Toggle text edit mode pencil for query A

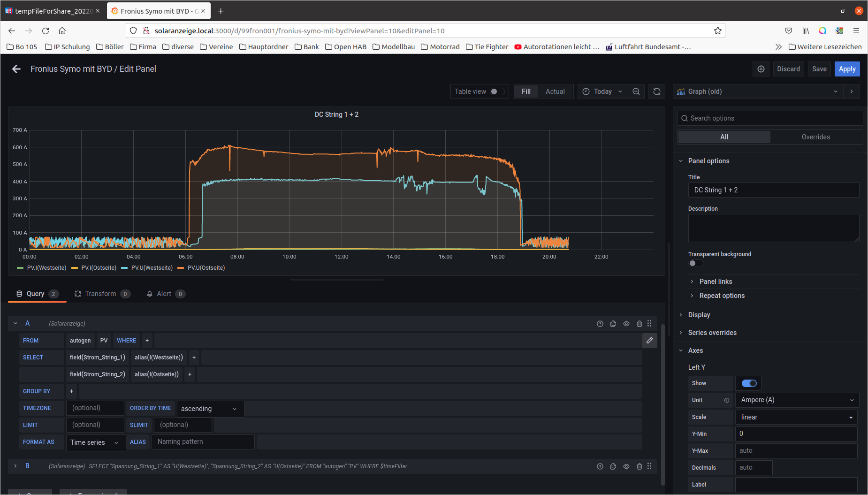click(x=649, y=341)
